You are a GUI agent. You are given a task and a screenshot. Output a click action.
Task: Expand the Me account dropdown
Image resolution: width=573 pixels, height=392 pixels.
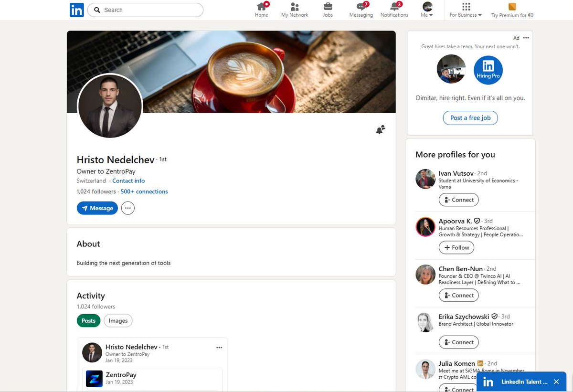(x=427, y=10)
